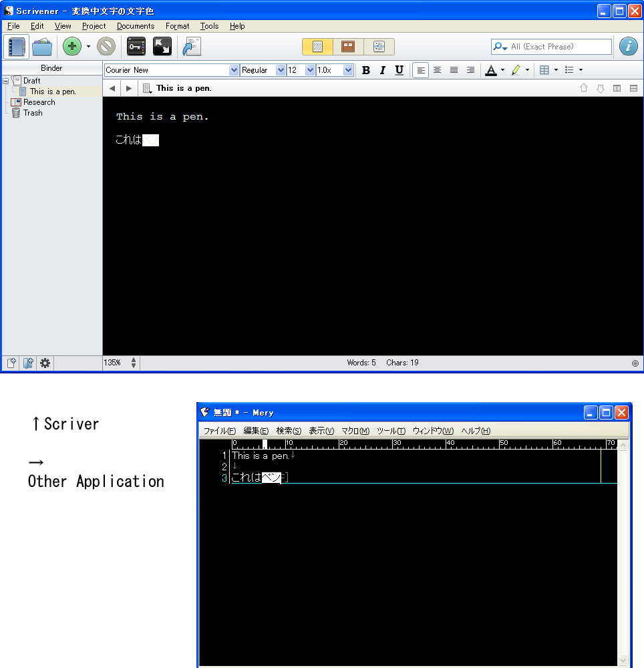Screen dimensions: 644x668
Task: Navigate forward in editor history
Action: click(x=129, y=88)
